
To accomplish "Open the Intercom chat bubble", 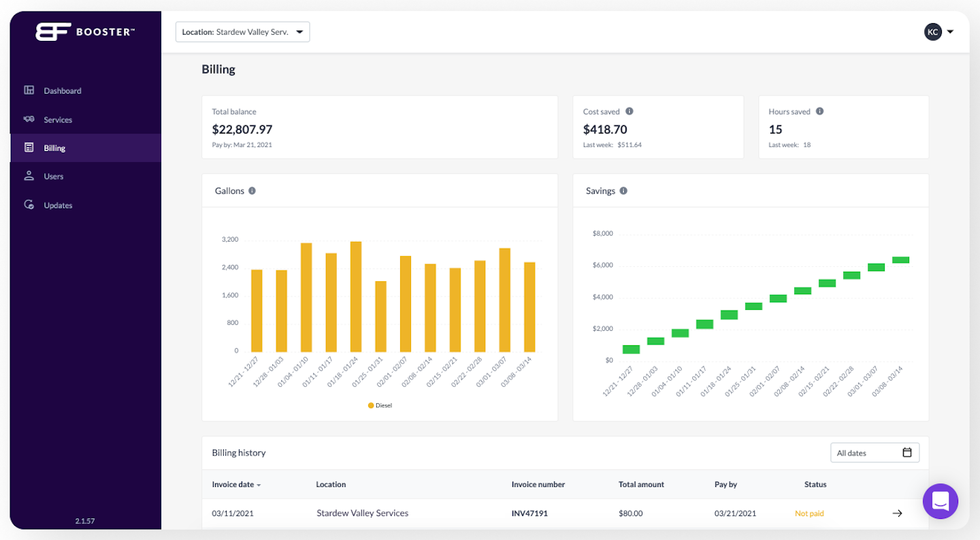I will tap(941, 501).
